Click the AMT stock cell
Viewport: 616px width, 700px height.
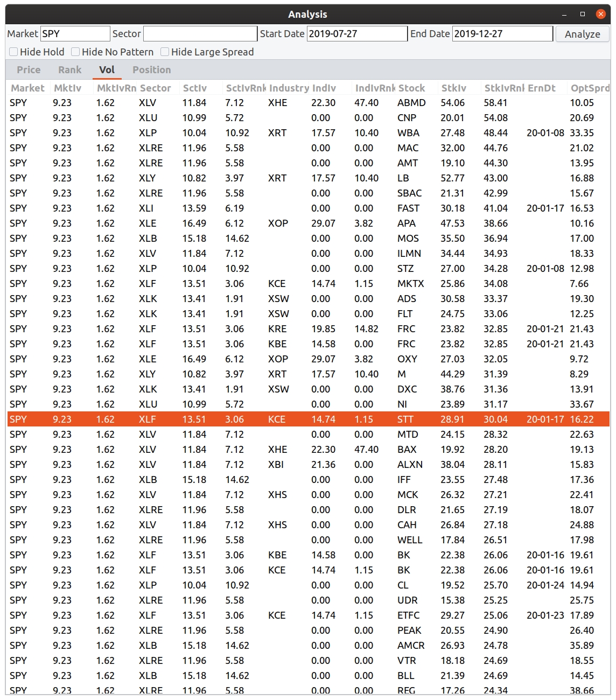coord(408,163)
